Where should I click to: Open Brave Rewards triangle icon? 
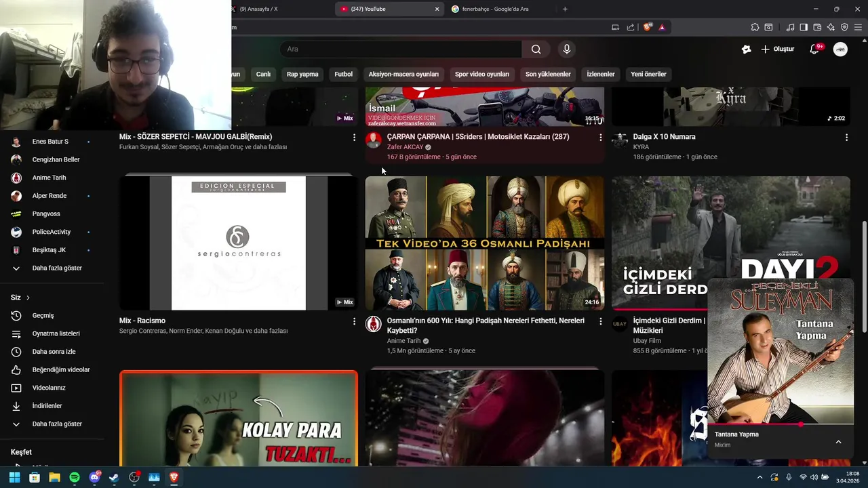click(x=662, y=27)
